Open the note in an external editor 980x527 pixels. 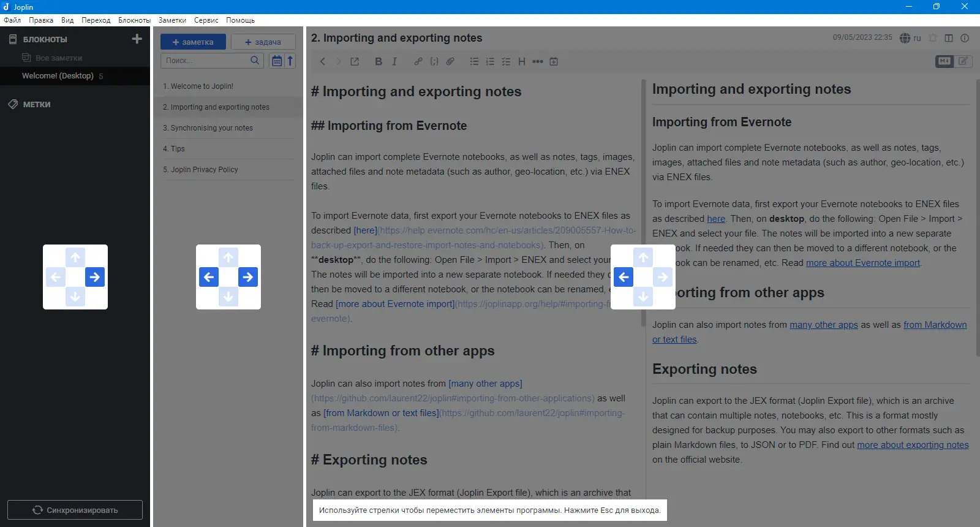click(355, 61)
